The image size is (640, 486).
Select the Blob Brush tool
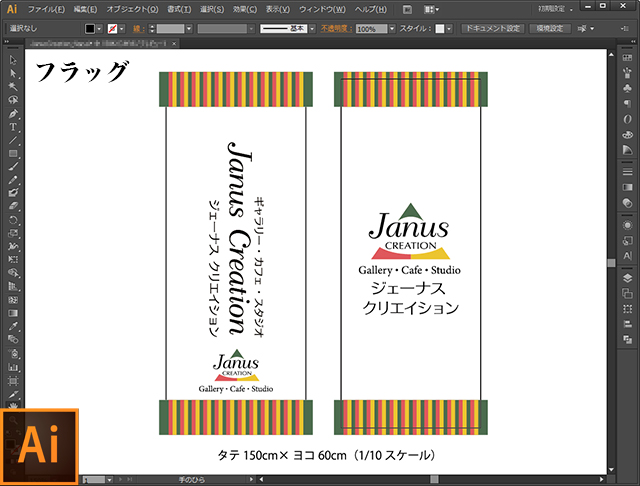(x=13, y=193)
